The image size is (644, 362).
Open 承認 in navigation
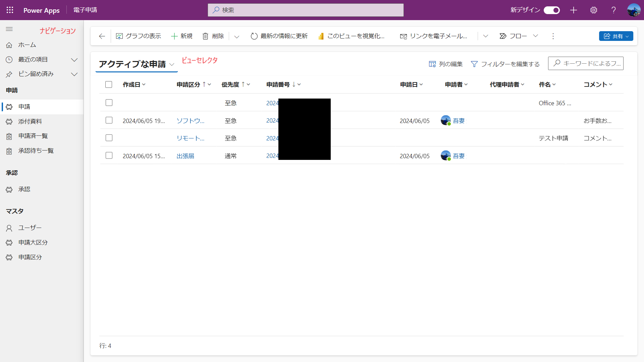pos(42,189)
